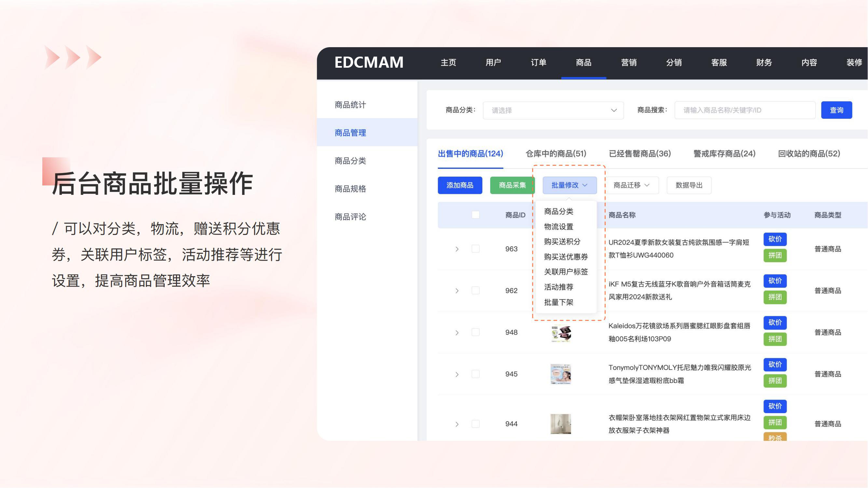Click product name UR2024夏季新款女装
This screenshot has width=868, height=488.
[679, 249]
